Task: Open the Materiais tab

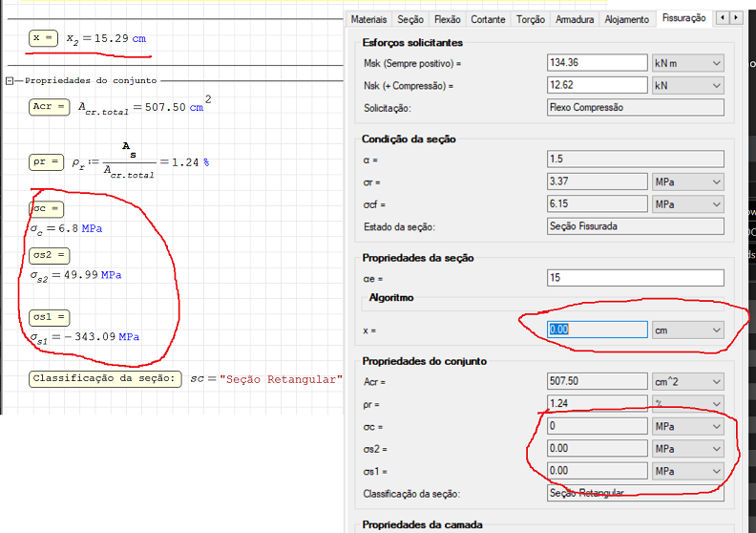Action: pos(368,19)
